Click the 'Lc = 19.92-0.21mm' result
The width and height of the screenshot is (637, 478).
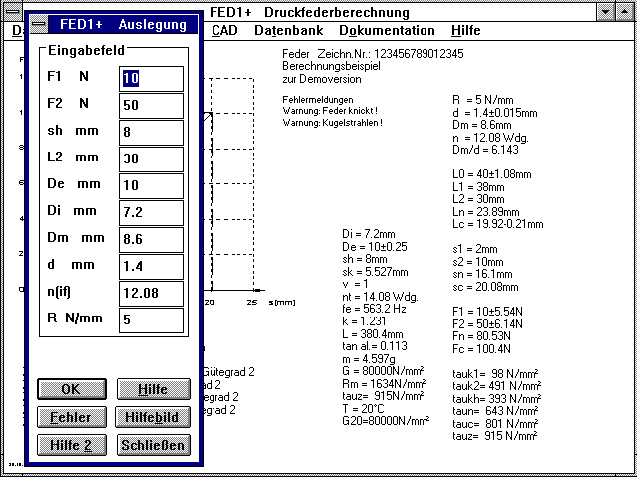click(x=498, y=224)
